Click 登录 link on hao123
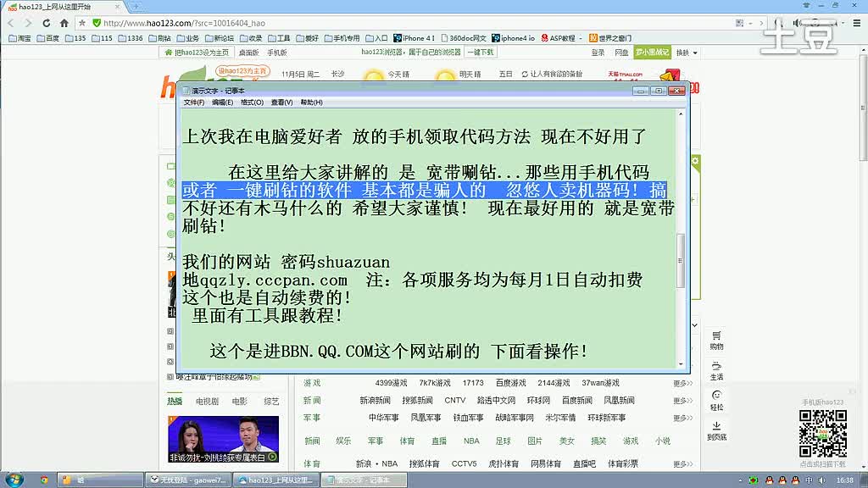This screenshot has height=488, width=868. 598,53
